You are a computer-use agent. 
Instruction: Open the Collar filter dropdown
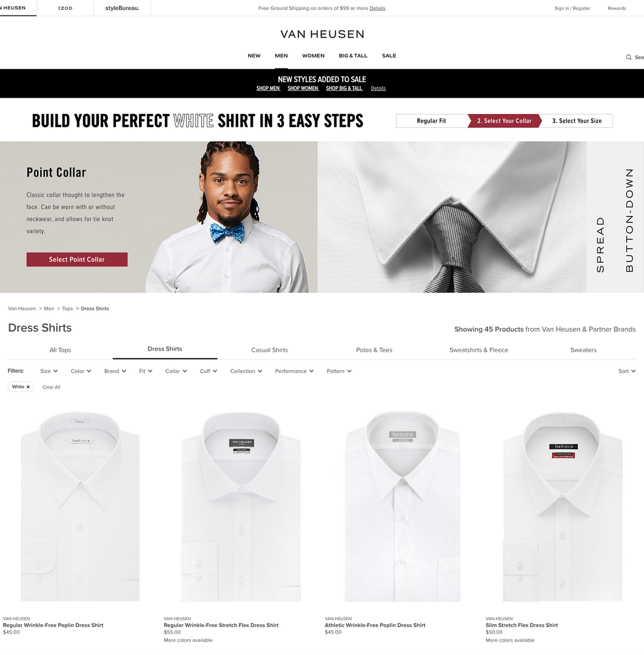pos(176,371)
